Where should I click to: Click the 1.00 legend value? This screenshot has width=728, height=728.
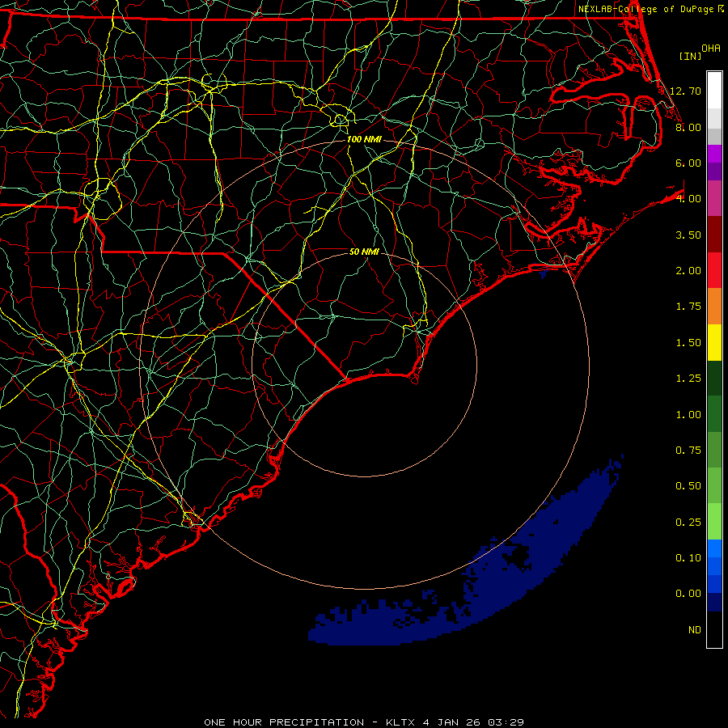(x=688, y=415)
